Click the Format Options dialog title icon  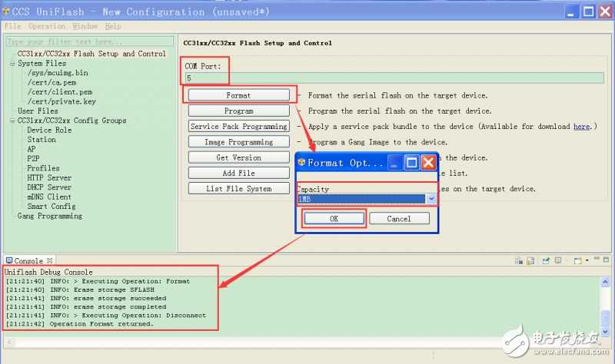point(301,162)
